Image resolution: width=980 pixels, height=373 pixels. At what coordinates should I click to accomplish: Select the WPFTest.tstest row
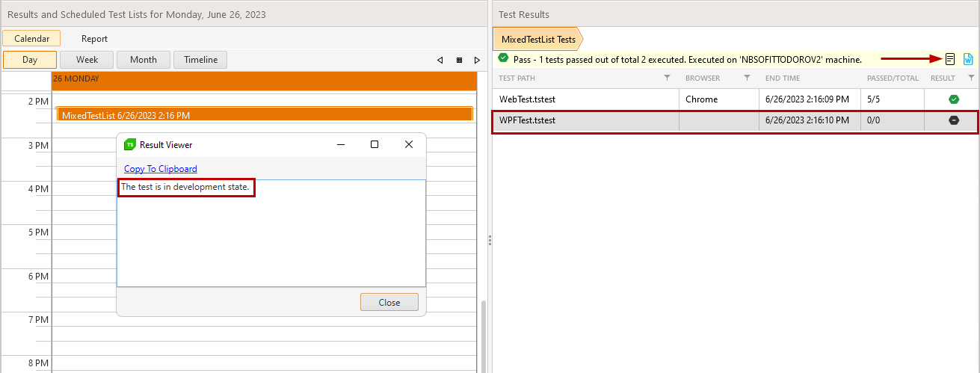(x=736, y=120)
